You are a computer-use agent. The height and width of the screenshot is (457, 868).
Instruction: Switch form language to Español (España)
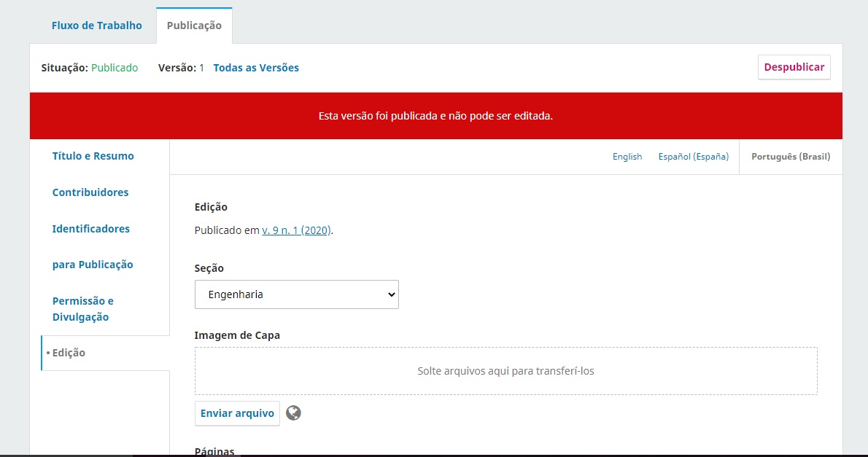pyautogui.click(x=693, y=157)
